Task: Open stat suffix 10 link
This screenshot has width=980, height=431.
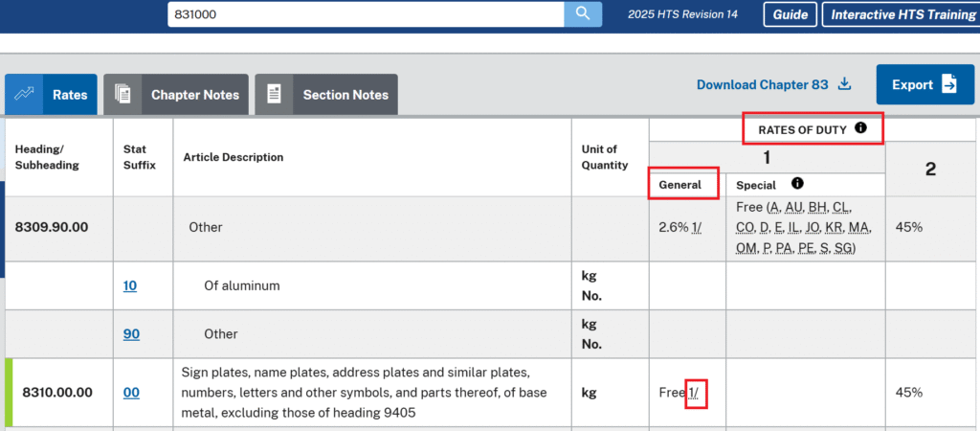Action: [130, 285]
